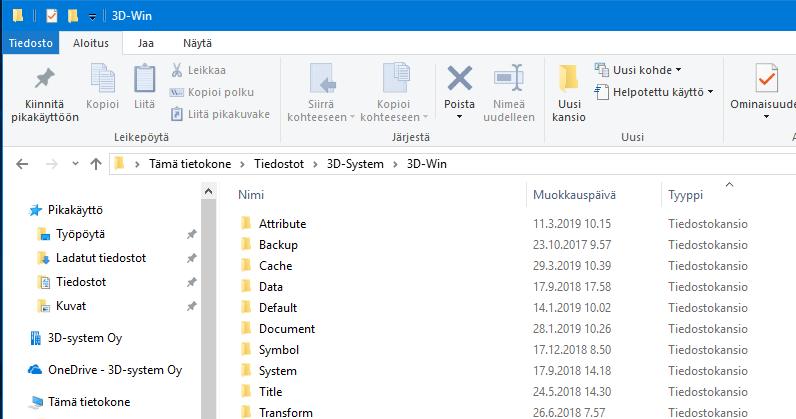Switch to the Jaa tab
Viewport: 796px width, 419px height.
(146, 43)
